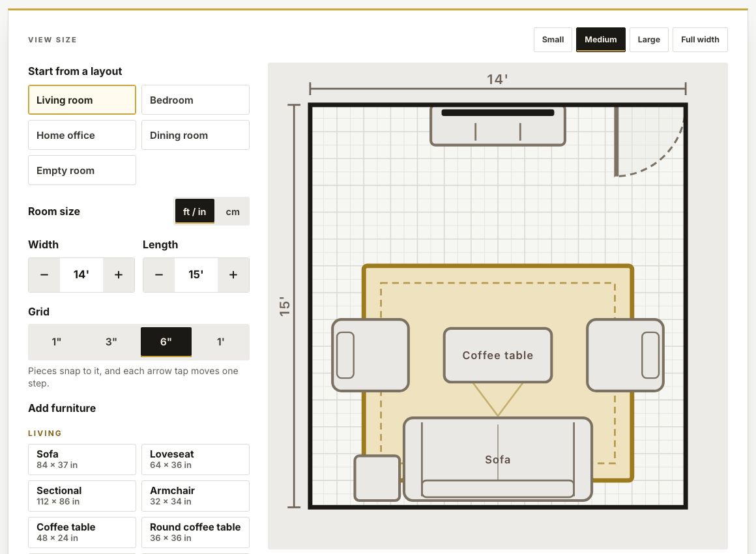Add a Coffee table 48 × 24 in

(x=82, y=532)
